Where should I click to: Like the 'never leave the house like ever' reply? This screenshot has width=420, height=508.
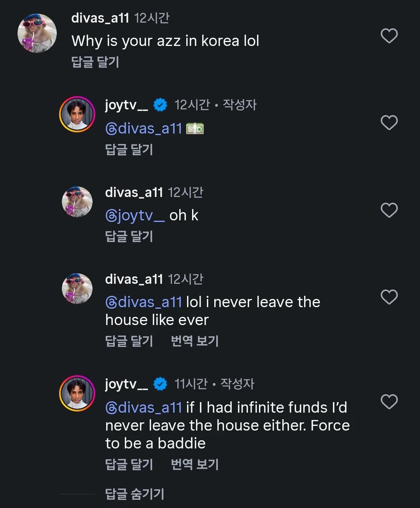click(389, 297)
